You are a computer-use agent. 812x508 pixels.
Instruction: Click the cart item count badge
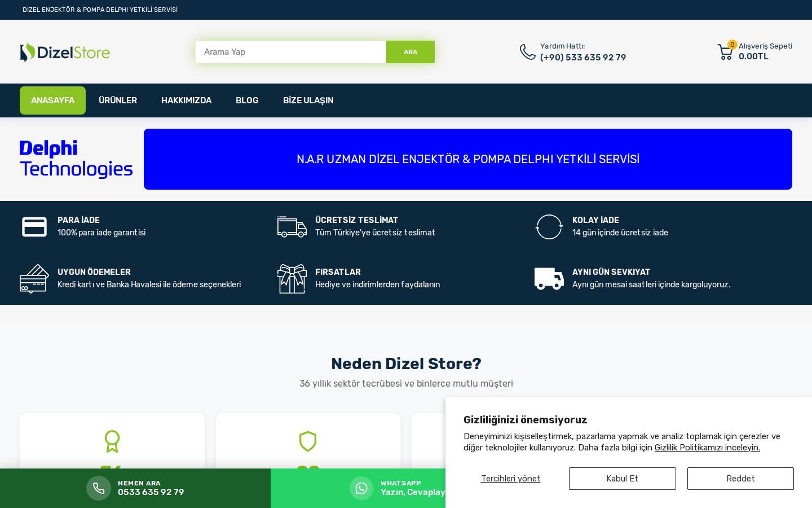click(x=732, y=45)
